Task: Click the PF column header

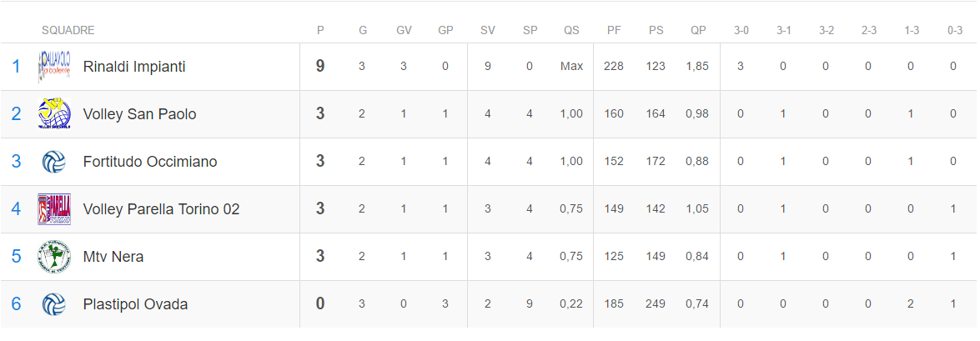Action: pos(614,30)
